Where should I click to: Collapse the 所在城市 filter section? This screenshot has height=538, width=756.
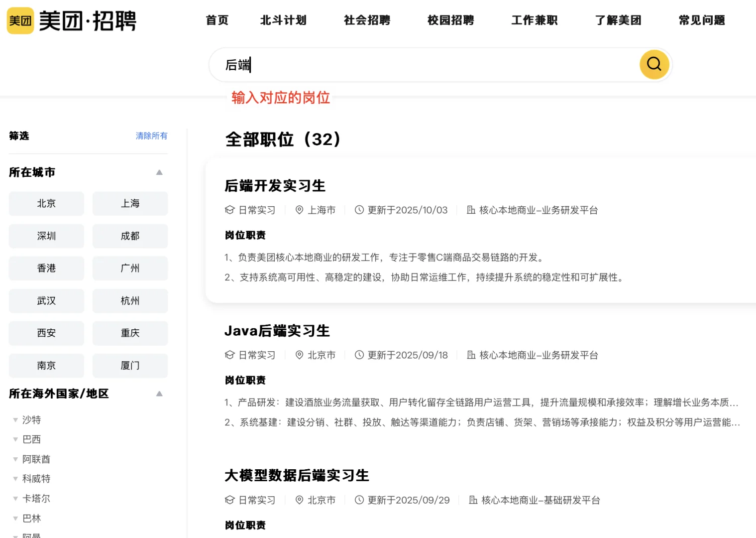159,172
